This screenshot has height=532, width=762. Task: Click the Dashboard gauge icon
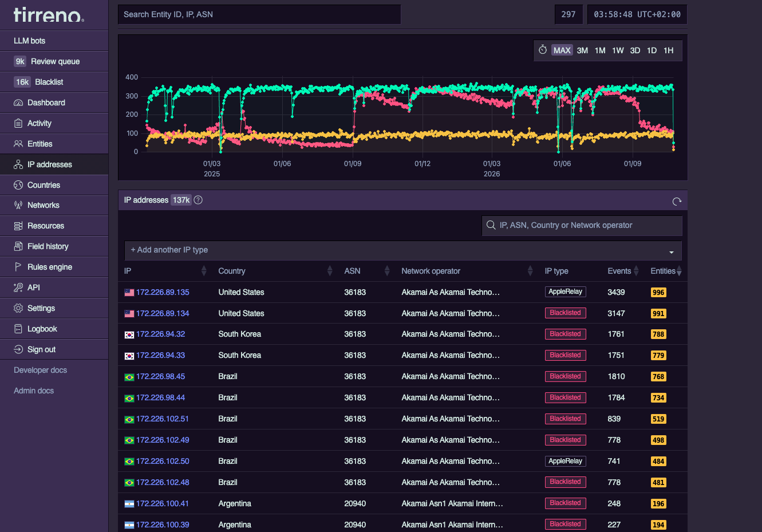(x=18, y=103)
